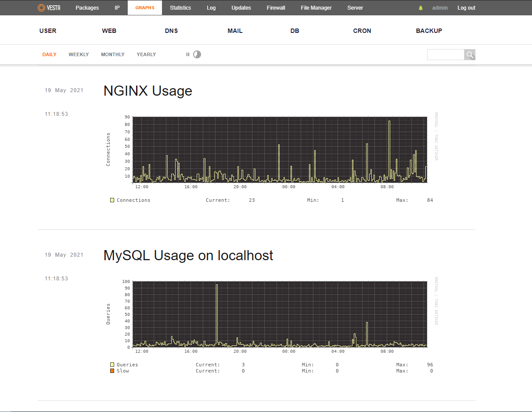Go to the CRON section

pyautogui.click(x=362, y=31)
